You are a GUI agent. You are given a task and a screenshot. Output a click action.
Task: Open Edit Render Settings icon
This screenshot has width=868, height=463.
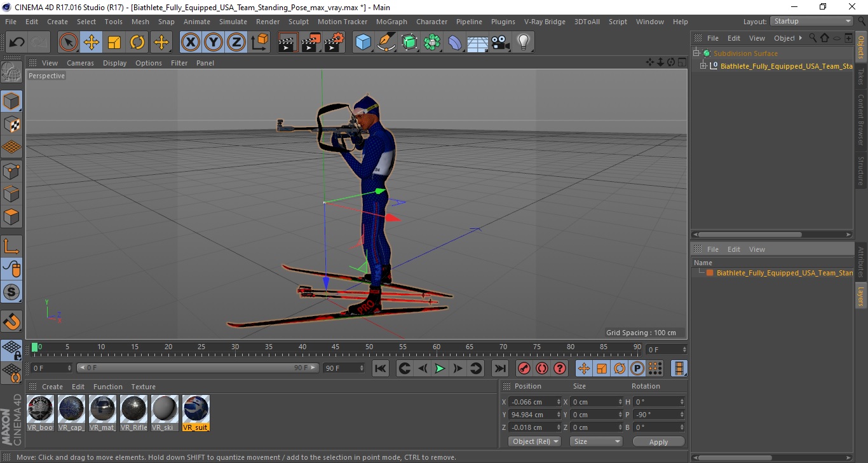(334, 43)
